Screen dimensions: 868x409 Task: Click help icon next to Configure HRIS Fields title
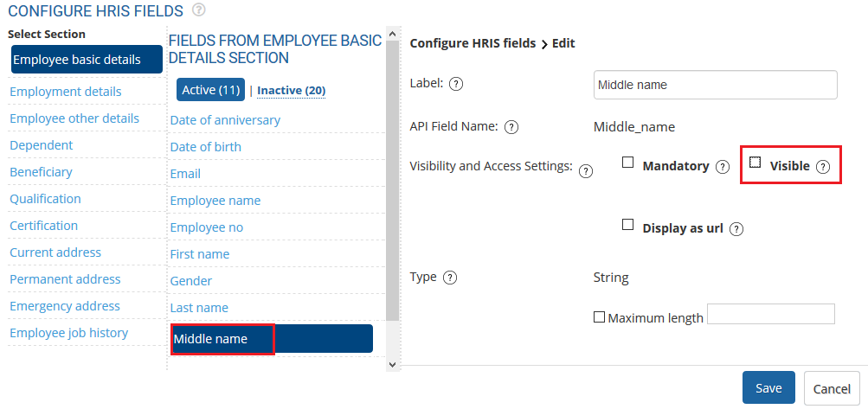click(199, 10)
